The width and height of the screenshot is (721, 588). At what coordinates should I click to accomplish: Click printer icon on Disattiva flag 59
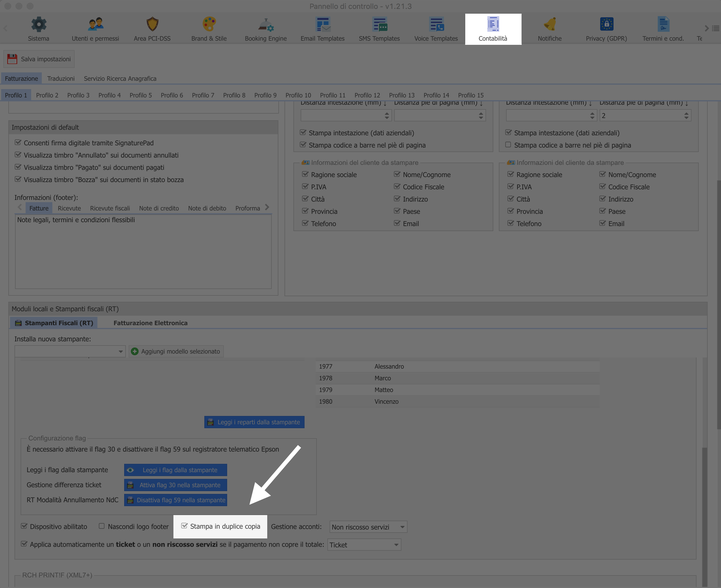(130, 500)
